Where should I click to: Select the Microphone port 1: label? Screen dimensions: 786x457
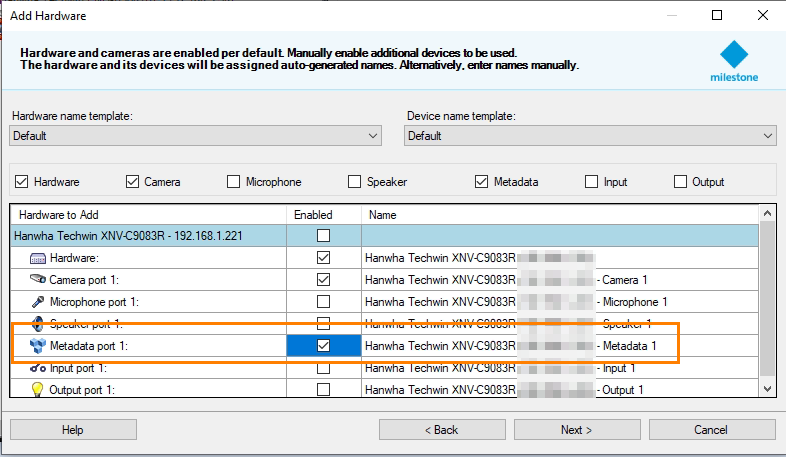(94, 302)
